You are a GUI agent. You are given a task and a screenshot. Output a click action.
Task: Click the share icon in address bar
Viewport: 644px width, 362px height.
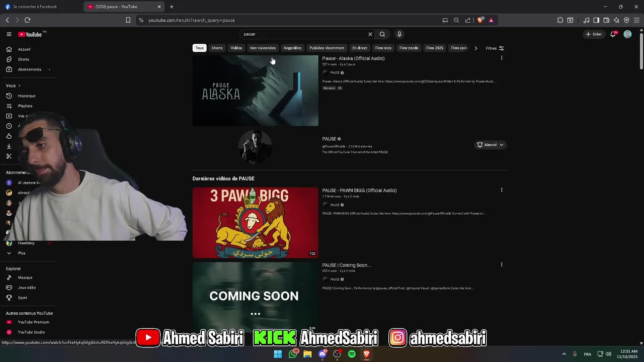(x=468, y=20)
